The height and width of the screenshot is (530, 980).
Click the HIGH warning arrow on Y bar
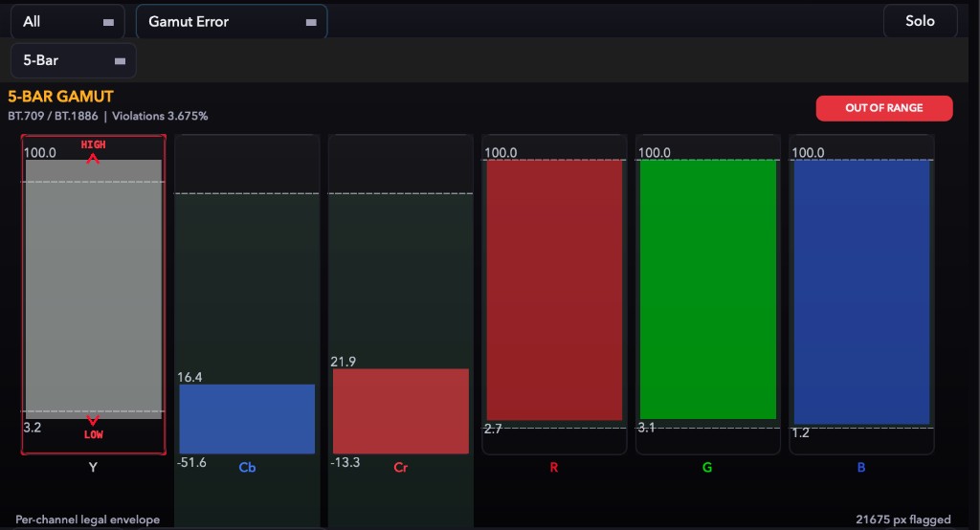point(93,159)
